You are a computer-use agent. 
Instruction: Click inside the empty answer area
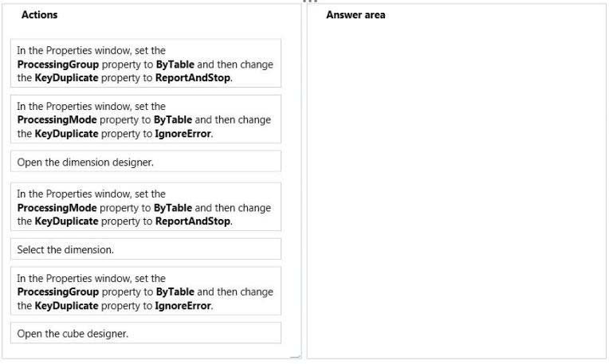[456, 191]
